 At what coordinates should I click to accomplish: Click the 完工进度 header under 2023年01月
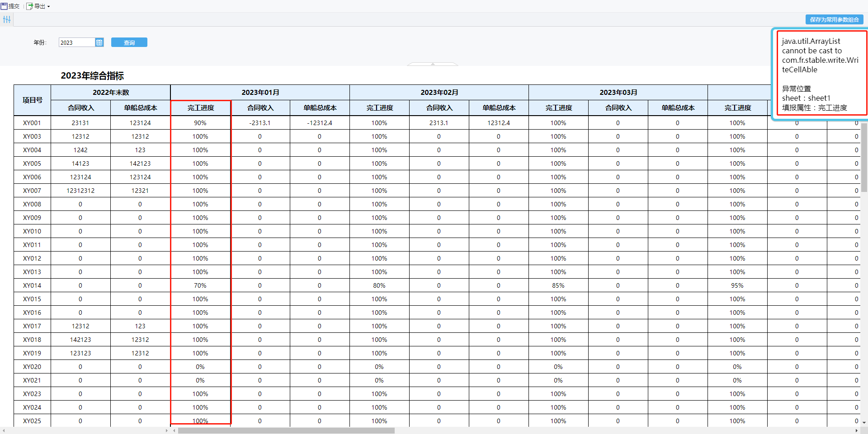[x=201, y=107]
